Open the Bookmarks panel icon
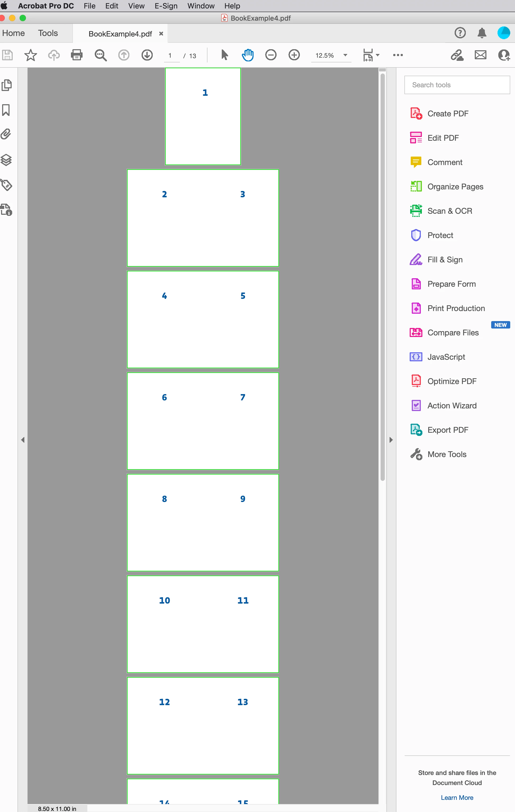The image size is (515, 812). pos(6,110)
